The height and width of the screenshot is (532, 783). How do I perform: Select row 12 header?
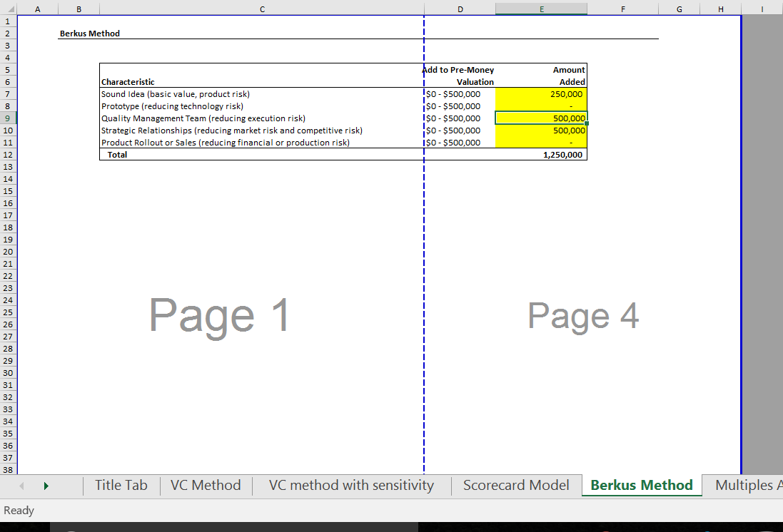click(x=8, y=155)
